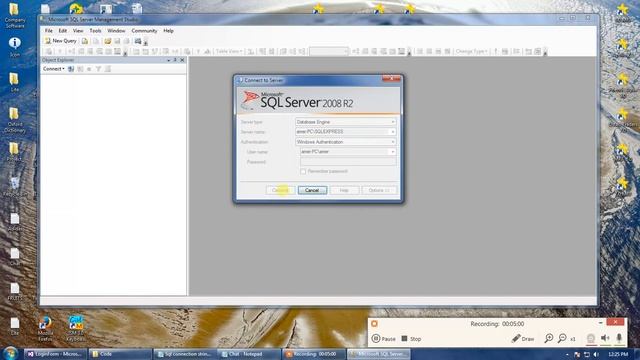This screenshot has height=360, width=640.
Task: Click the zoom in magnifier in recorder
Action: [549, 338]
